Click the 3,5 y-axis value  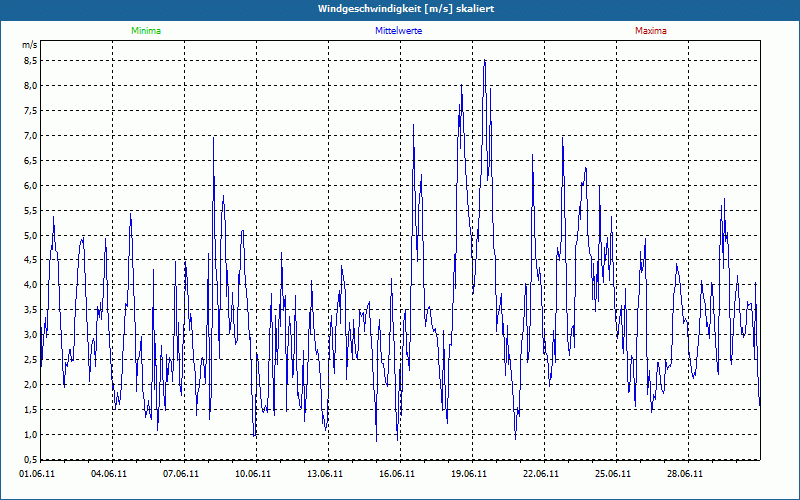pos(31,310)
